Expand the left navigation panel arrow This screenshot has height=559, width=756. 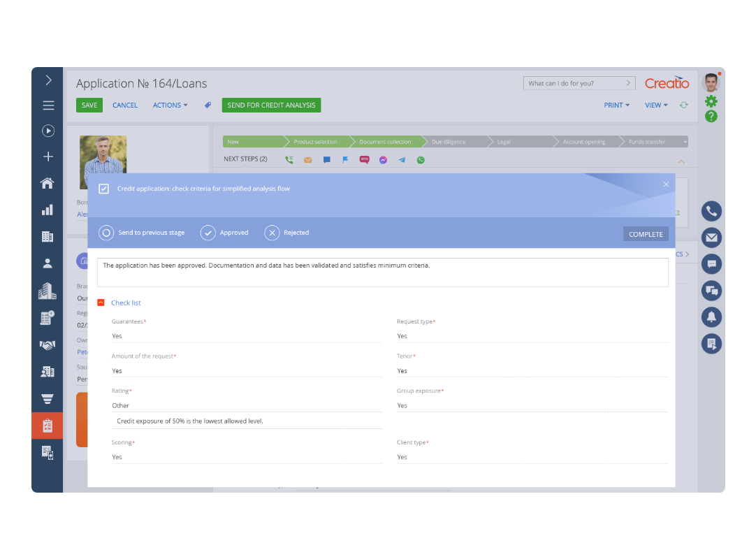tap(48, 80)
